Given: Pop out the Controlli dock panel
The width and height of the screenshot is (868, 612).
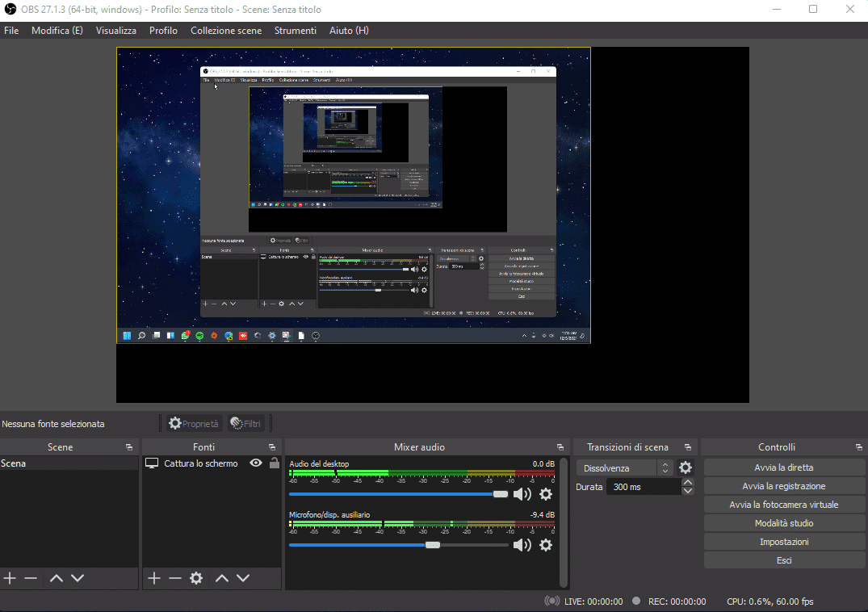Looking at the screenshot, I should [859, 447].
